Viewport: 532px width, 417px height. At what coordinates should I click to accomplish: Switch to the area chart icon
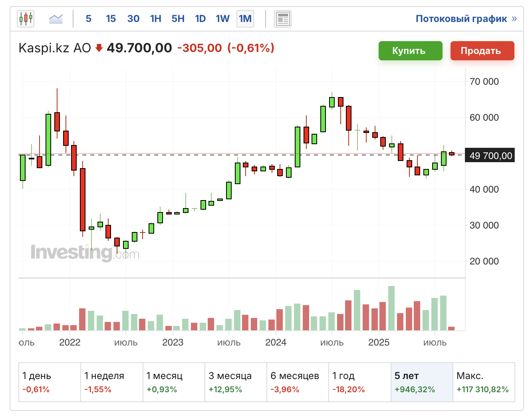(x=56, y=19)
